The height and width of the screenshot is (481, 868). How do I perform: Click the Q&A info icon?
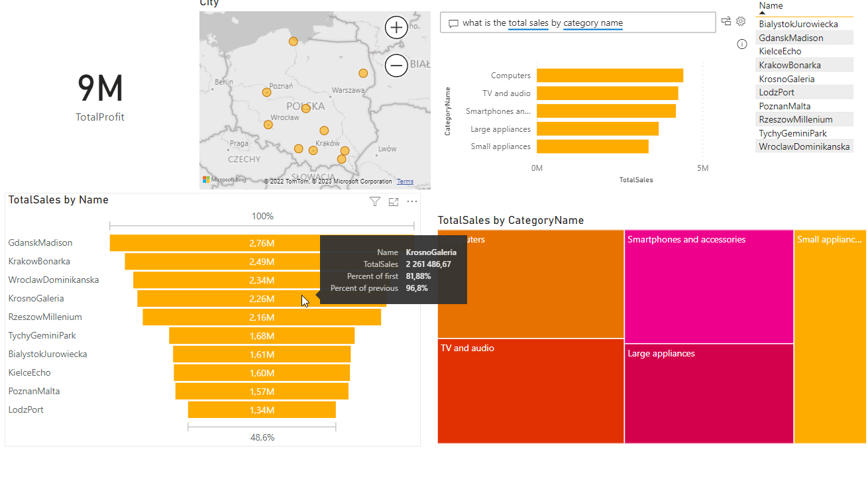[742, 44]
